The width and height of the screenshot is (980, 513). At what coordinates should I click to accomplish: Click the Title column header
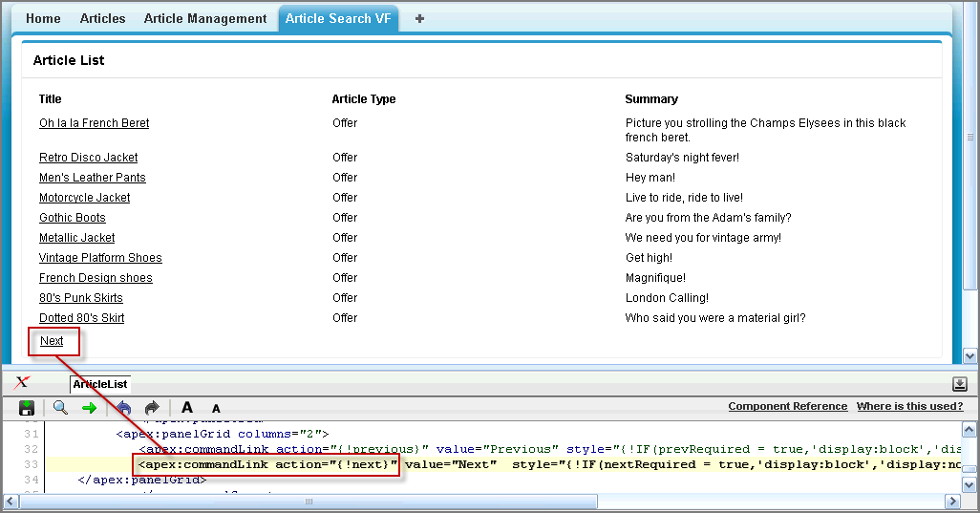[50, 98]
